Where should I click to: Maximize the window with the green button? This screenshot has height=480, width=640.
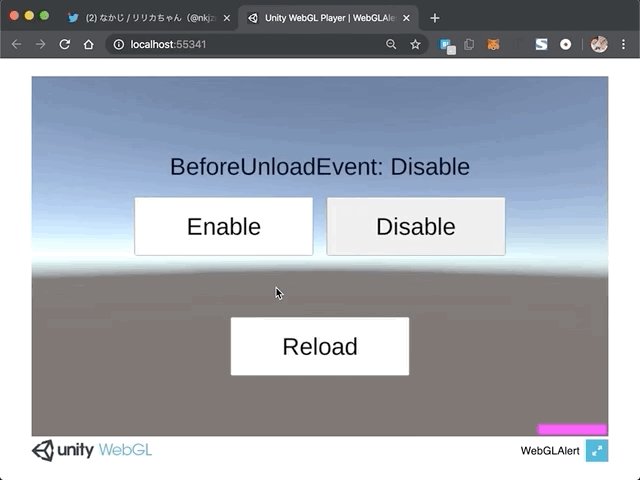44,16
